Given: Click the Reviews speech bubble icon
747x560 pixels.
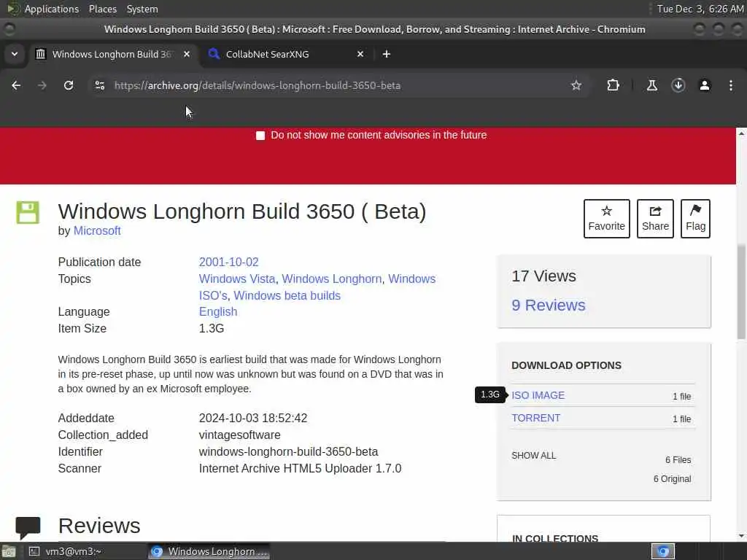Looking at the screenshot, I should point(28,528).
